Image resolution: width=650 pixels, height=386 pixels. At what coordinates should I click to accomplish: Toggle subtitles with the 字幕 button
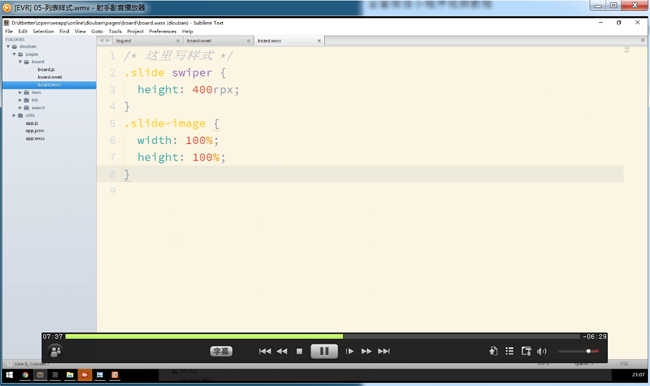coord(221,351)
